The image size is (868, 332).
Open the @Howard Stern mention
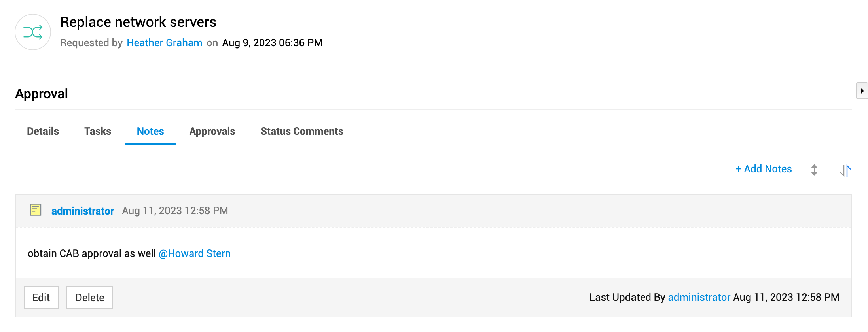coord(195,253)
